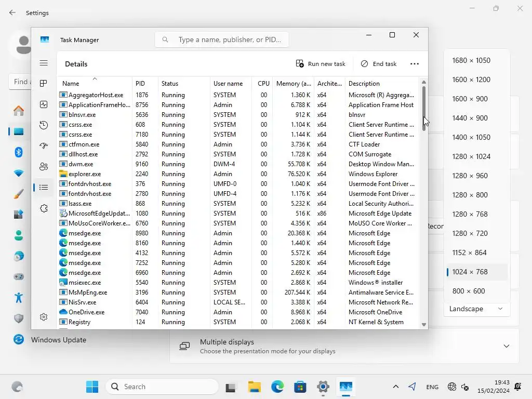The width and height of the screenshot is (532, 399).
Task: Select dwm.exe process row
Action: [238, 164]
